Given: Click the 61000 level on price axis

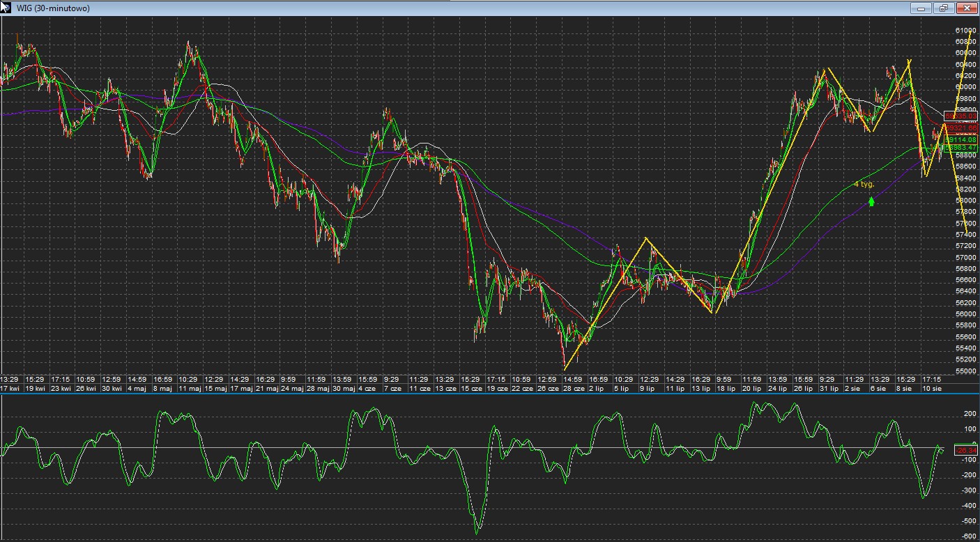Looking at the screenshot, I should [965, 31].
